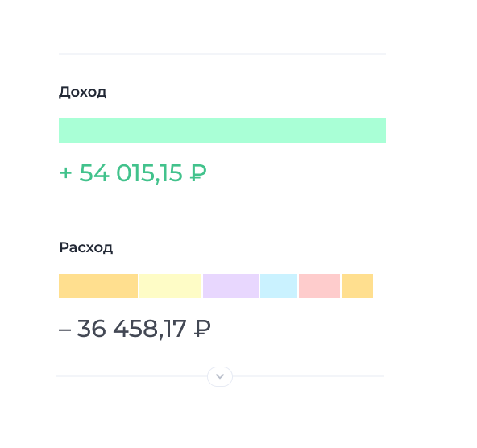Expand details with the chevron-down button

(220, 376)
